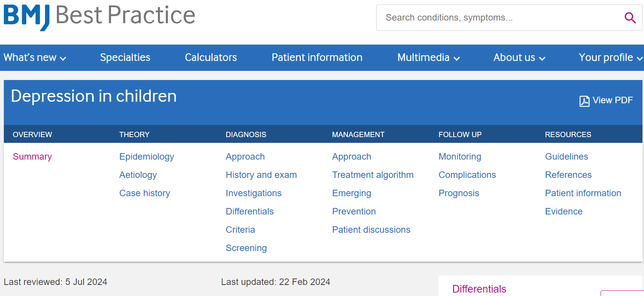Click the Differentials heading in side panel

coord(479,289)
